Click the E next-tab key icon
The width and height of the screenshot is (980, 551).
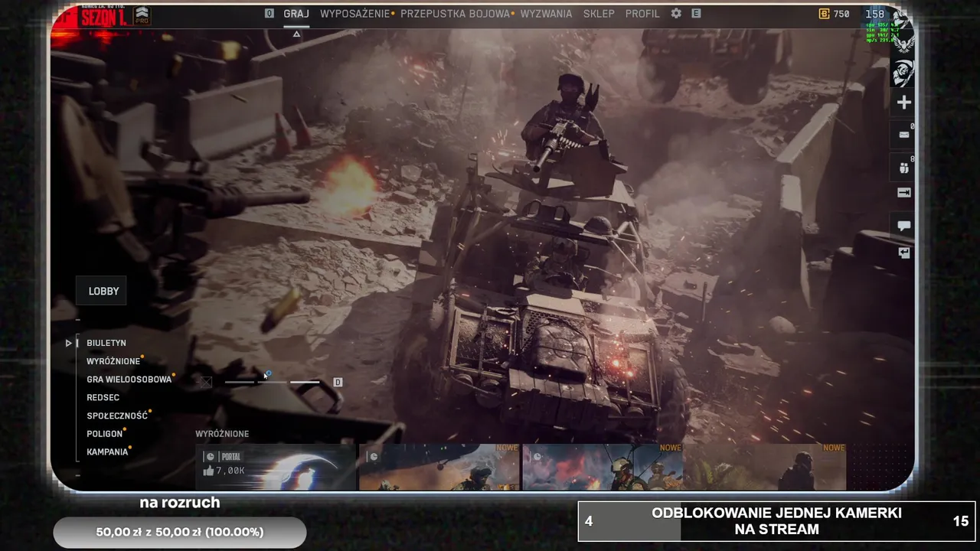point(696,14)
